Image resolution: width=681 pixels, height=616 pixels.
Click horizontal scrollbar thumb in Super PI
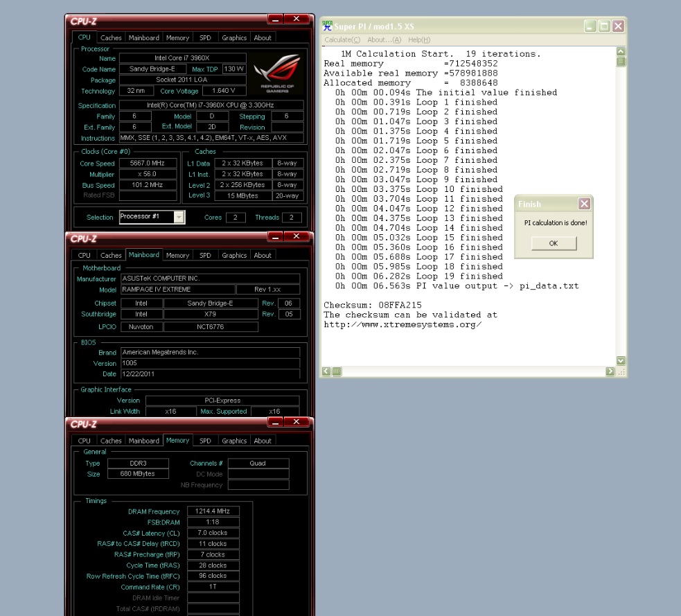337,371
